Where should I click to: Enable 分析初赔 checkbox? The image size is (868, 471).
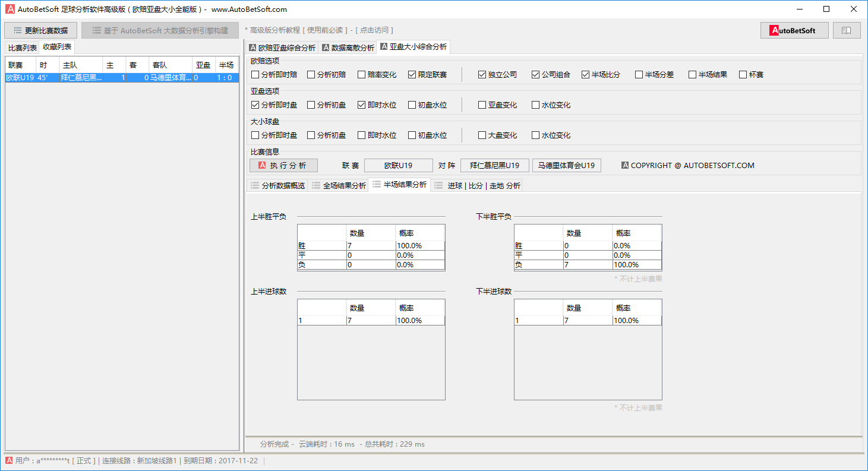(327, 75)
